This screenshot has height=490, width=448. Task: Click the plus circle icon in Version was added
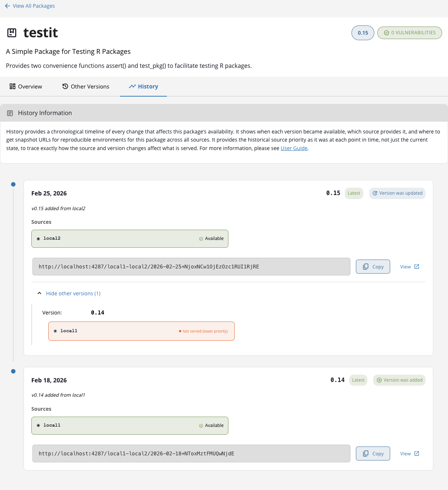[379, 380]
